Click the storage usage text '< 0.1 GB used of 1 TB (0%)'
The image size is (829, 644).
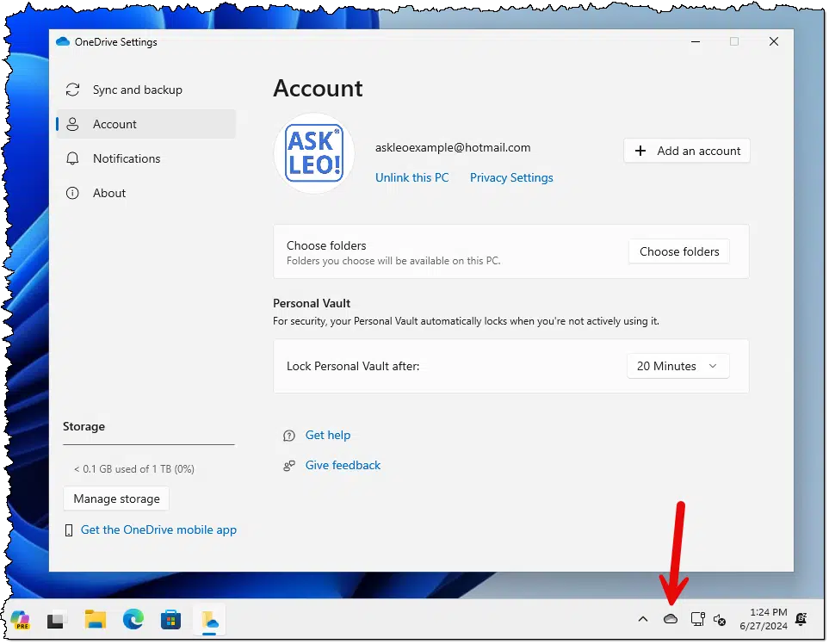click(x=134, y=469)
